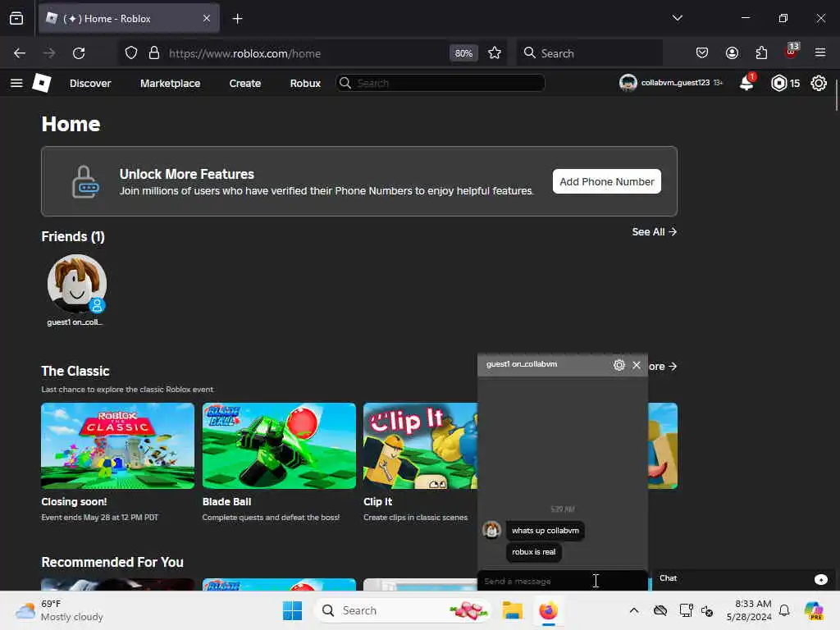Click the Friends (1) heading
840x630 pixels.
coord(73,237)
